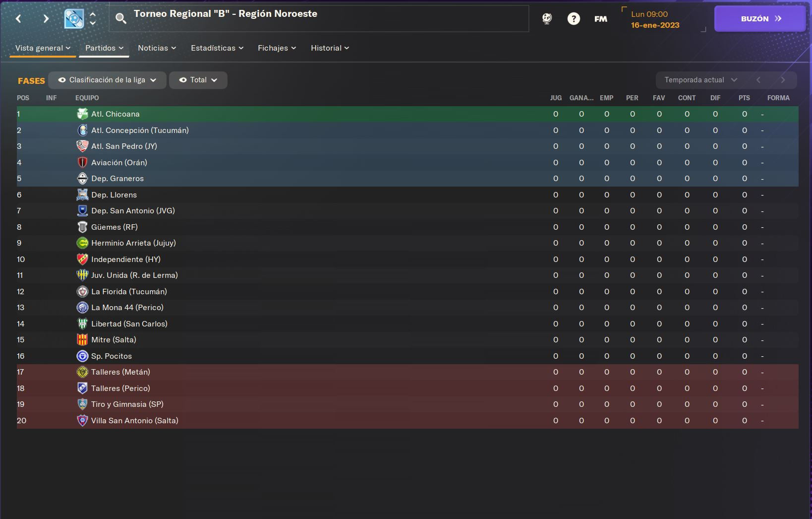Open the Villa San Antonio (Salta) team link

tap(135, 421)
